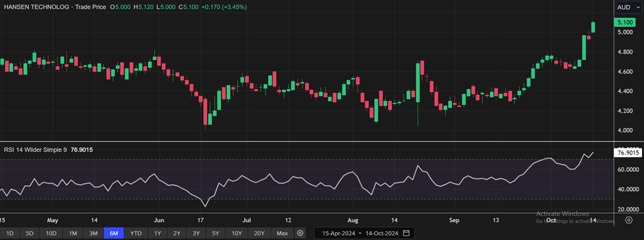Open range settings gear icon
This screenshot has height=240, width=644.
click(301, 233)
